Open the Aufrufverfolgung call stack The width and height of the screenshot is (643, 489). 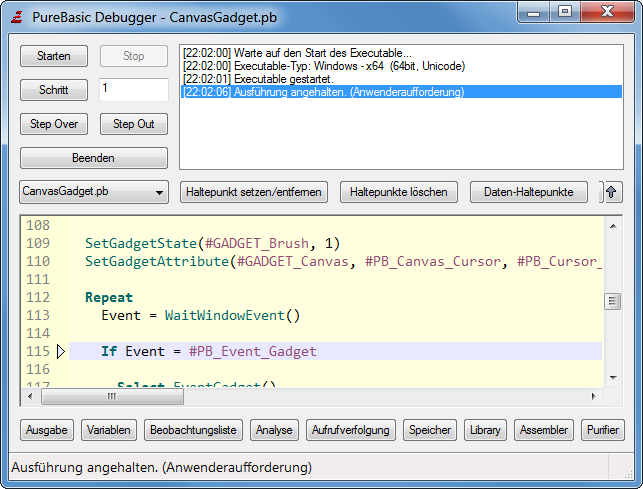click(x=351, y=430)
